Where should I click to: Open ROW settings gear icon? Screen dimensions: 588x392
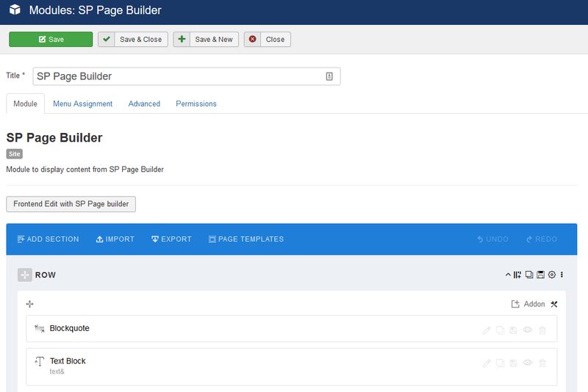(552, 275)
